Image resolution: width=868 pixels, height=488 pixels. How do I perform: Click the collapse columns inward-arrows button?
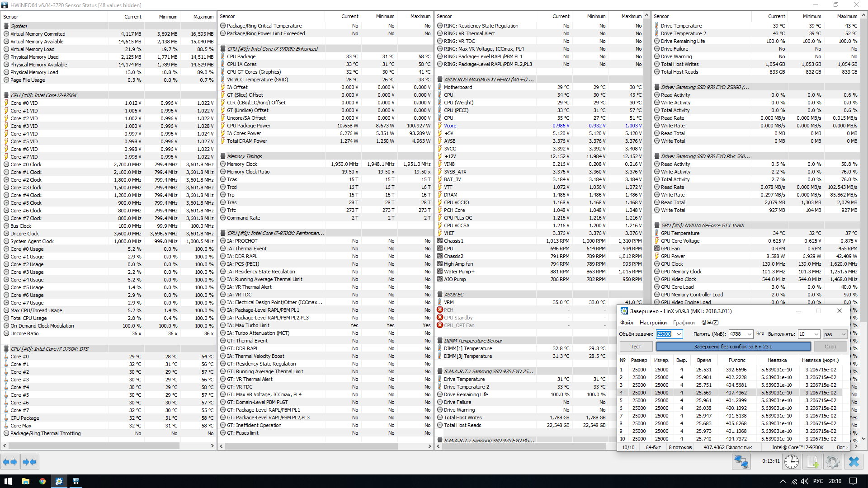30,462
